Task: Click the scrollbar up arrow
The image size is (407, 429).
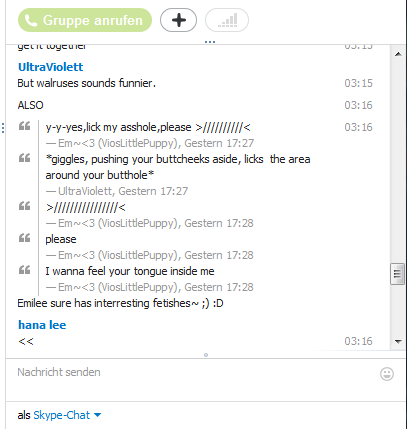Action: tap(398, 54)
